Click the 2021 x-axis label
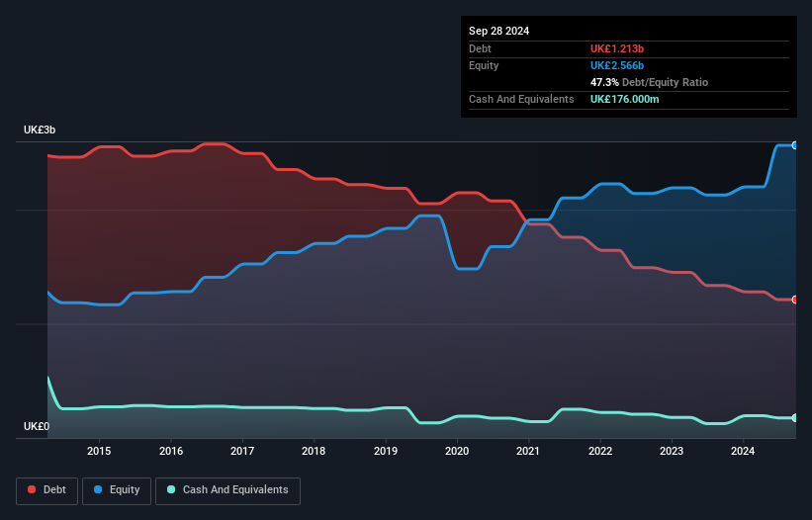812x520 pixels. tap(528, 451)
